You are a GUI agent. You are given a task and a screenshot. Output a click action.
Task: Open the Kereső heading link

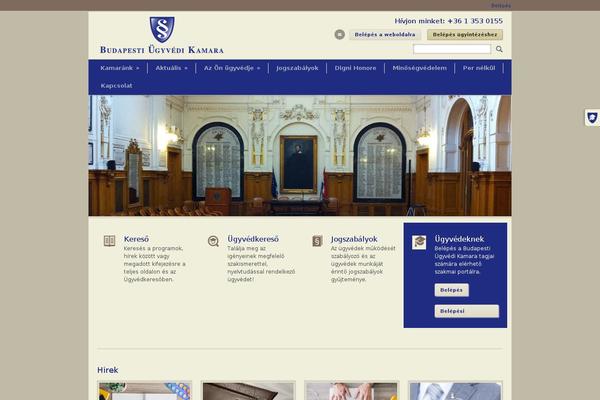[x=136, y=239]
